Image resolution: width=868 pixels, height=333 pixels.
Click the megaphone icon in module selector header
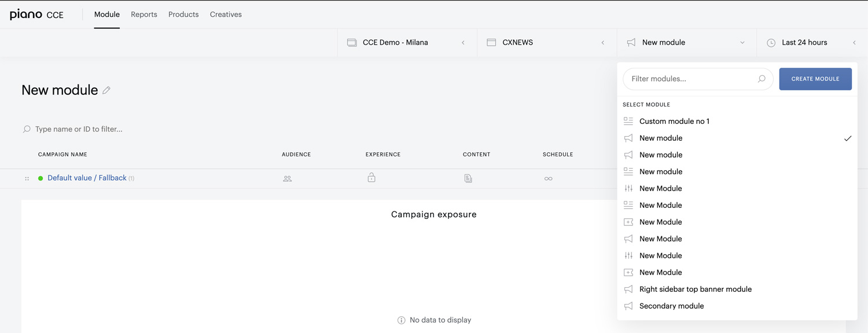tap(631, 42)
